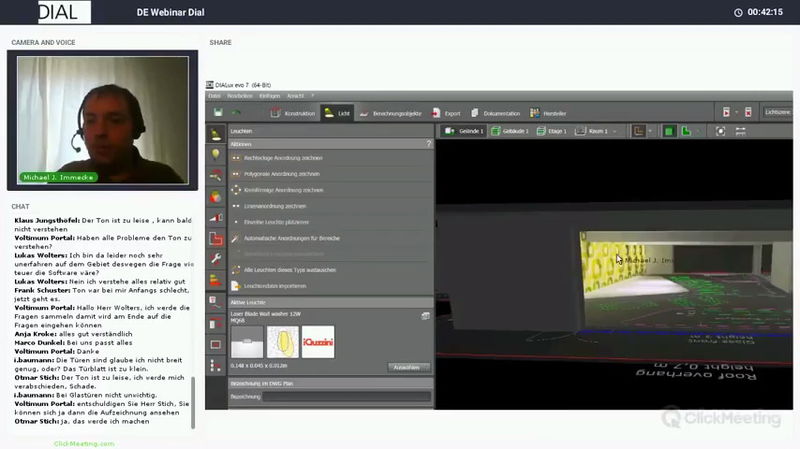Screen dimensions: 800x449
Task: Click the help question mark in Aktionen header
Action: click(x=428, y=144)
